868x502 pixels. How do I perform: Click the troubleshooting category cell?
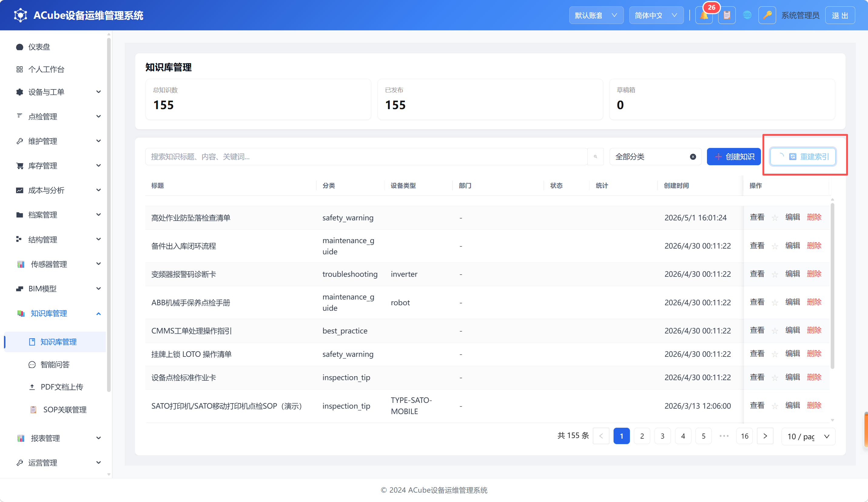(350, 274)
